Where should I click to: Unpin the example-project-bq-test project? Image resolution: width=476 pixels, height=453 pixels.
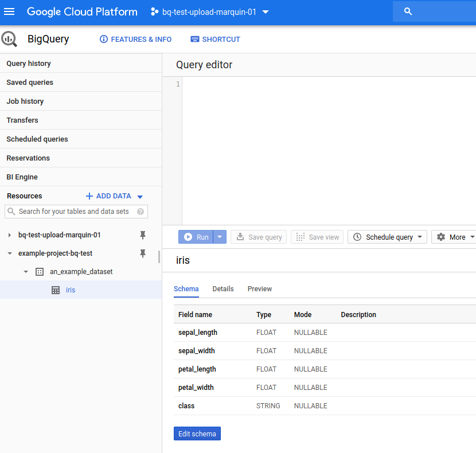coord(143,253)
